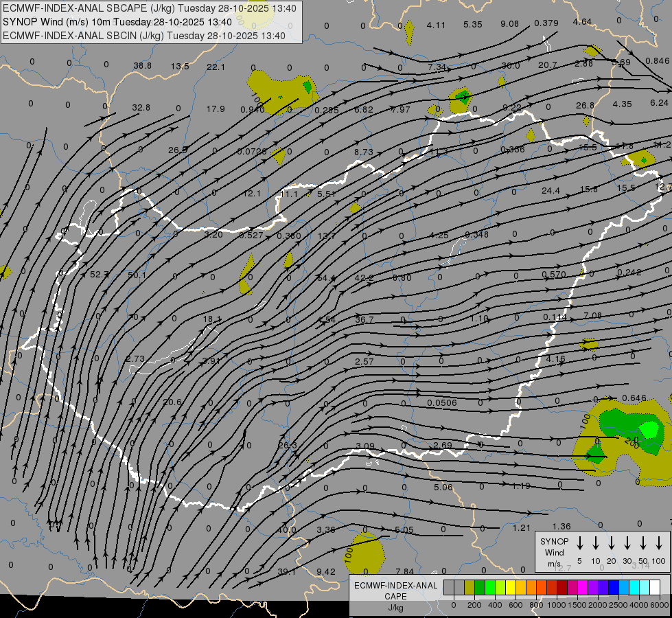This screenshot has height=618, width=672.
Task: Click the map value 42.2
Action: [364, 278]
